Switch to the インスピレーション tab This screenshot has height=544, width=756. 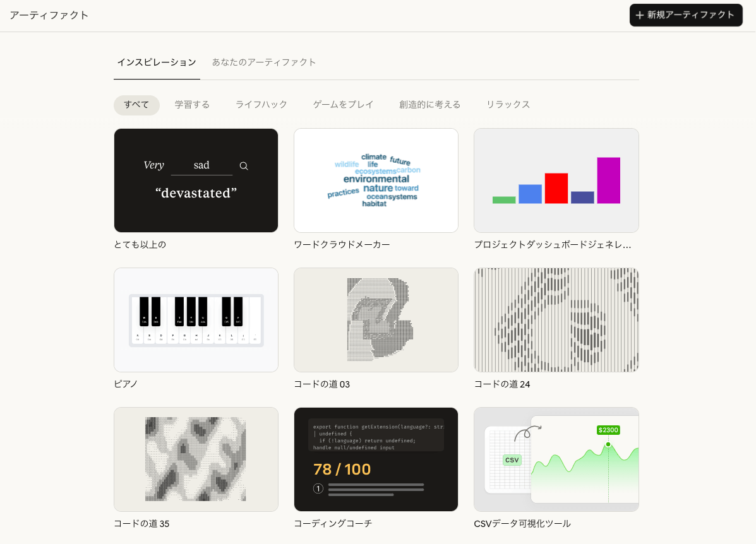point(157,62)
